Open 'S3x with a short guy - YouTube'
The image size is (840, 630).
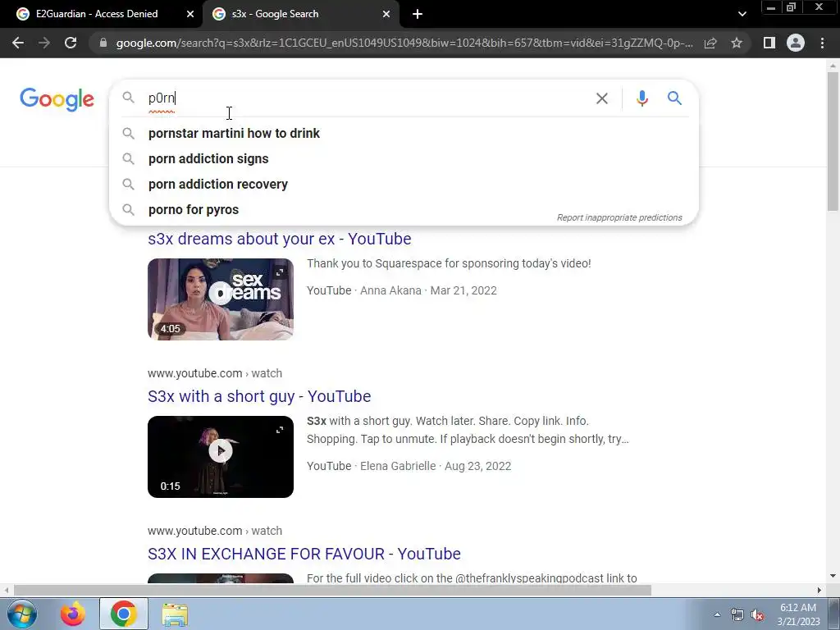pos(259,396)
